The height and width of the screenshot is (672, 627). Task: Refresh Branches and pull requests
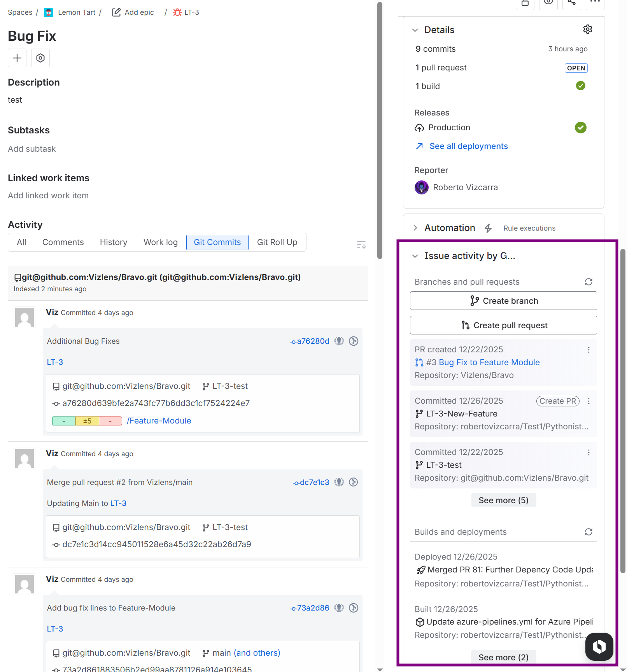click(588, 282)
